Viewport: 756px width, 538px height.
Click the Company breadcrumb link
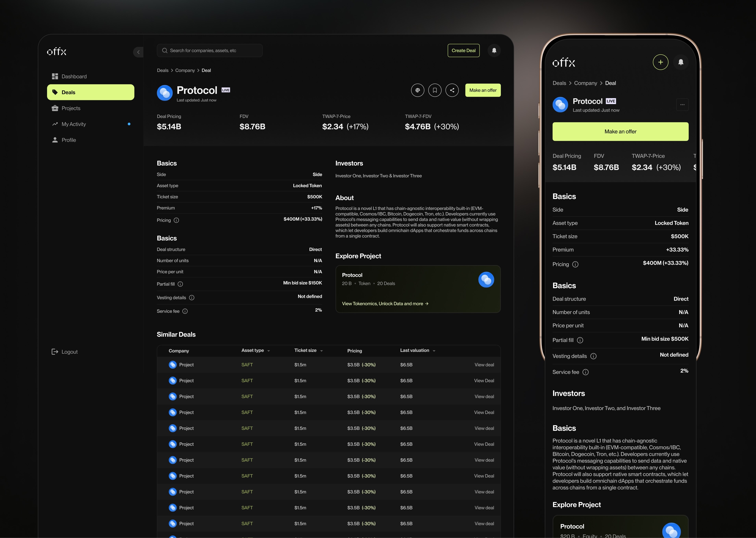pyautogui.click(x=185, y=70)
